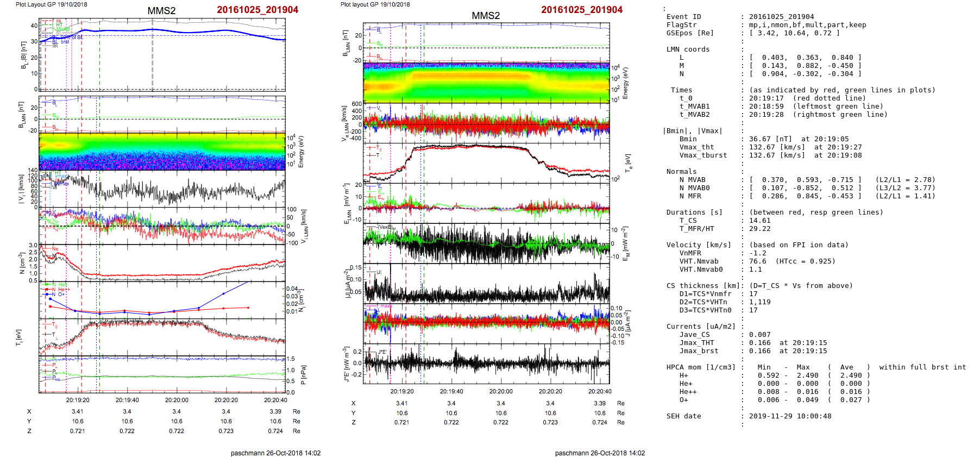The image size is (980, 457).
Task: Click "paschmann 26-Oct-2018 14:02" footer under right plot
Action: tap(600, 453)
